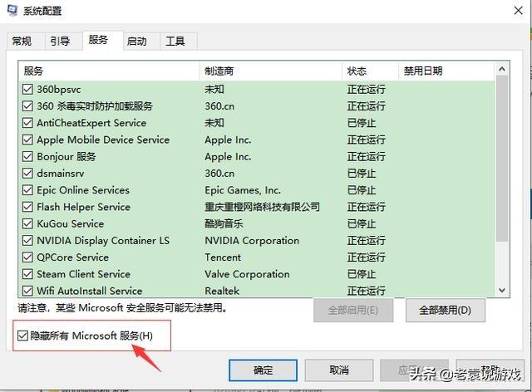Select the Apple Mobile Device Service name
The width and height of the screenshot is (532, 392).
(x=103, y=140)
